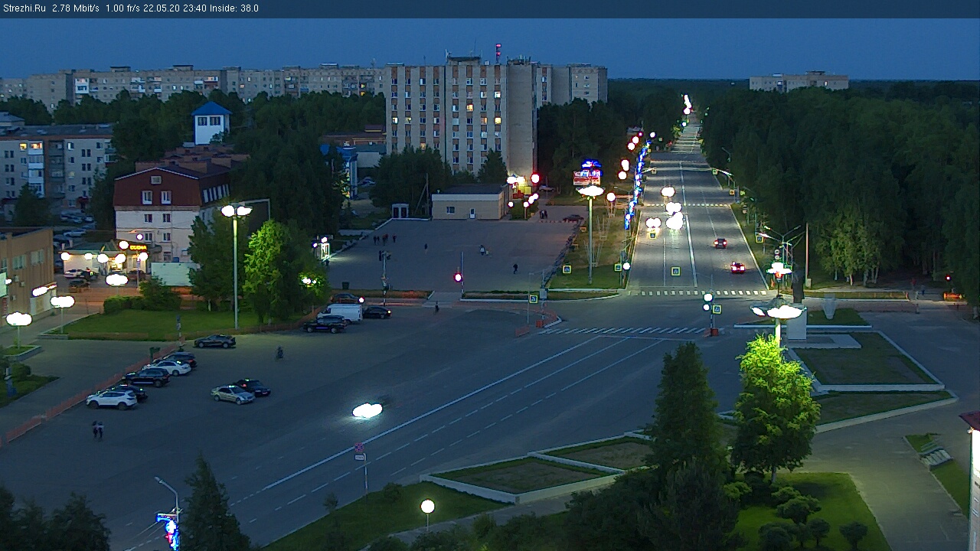
Task: Select the 2.78 Mbit/s bitrate readout
Action: click(76, 8)
